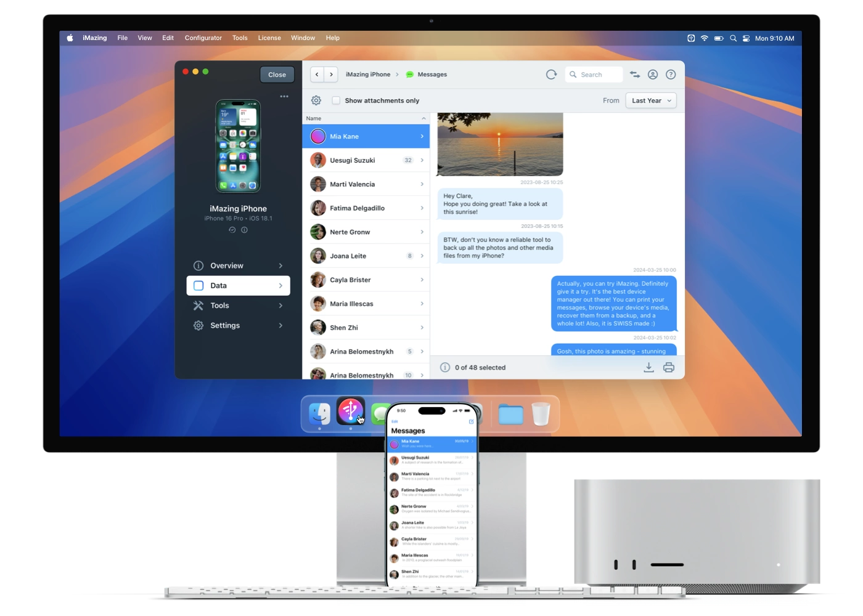This screenshot has height=616, width=863.
Task: Open the Apple menu
Action: point(70,38)
